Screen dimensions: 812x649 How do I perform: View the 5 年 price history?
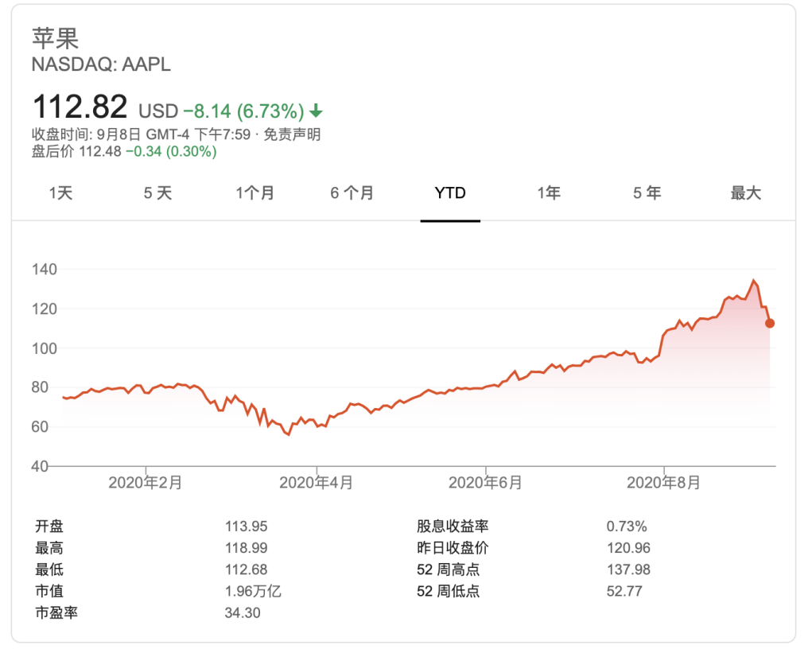pos(647,193)
